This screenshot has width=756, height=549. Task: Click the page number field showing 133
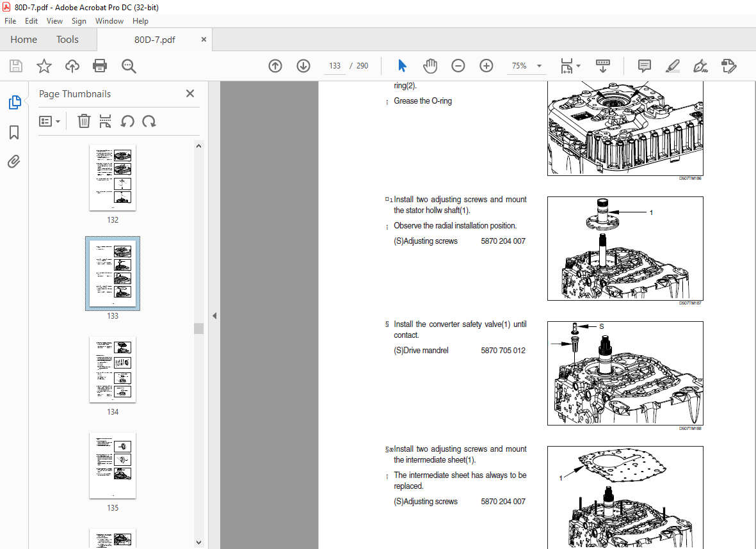(335, 66)
